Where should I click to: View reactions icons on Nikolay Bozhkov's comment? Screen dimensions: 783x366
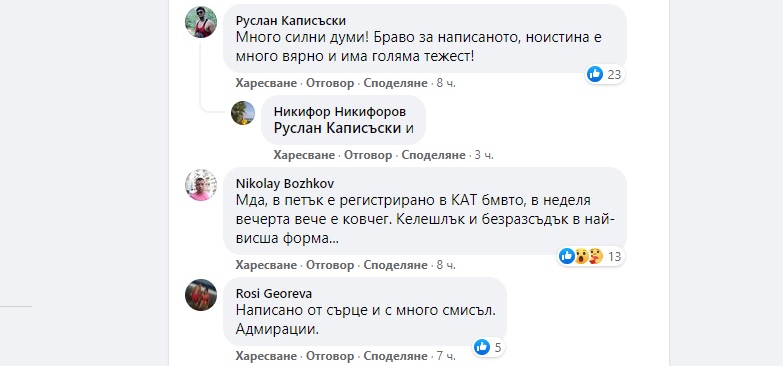(581, 256)
